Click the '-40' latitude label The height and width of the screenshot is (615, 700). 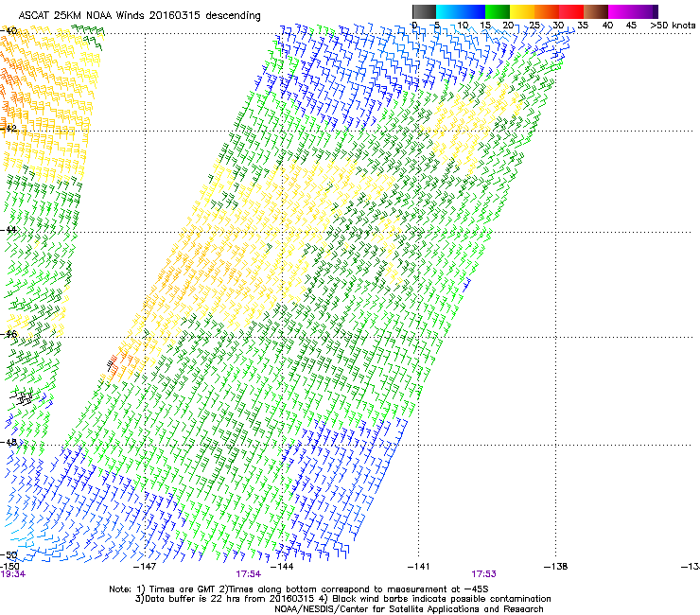[9, 31]
